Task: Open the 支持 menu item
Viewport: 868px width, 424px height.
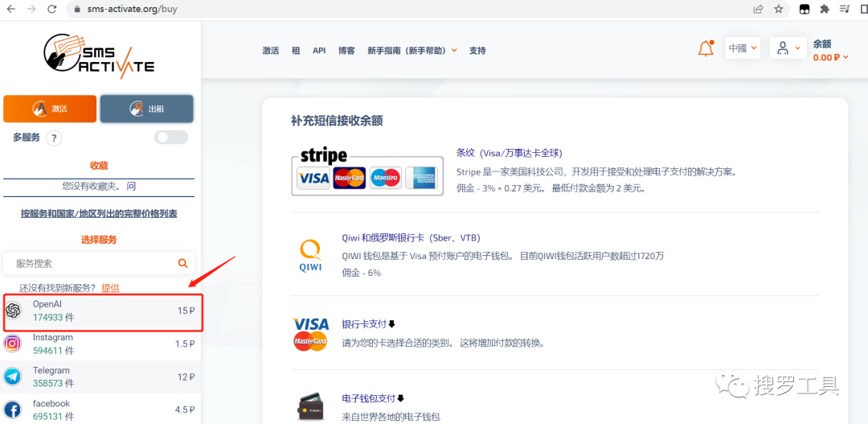Action: (x=477, y=51)
